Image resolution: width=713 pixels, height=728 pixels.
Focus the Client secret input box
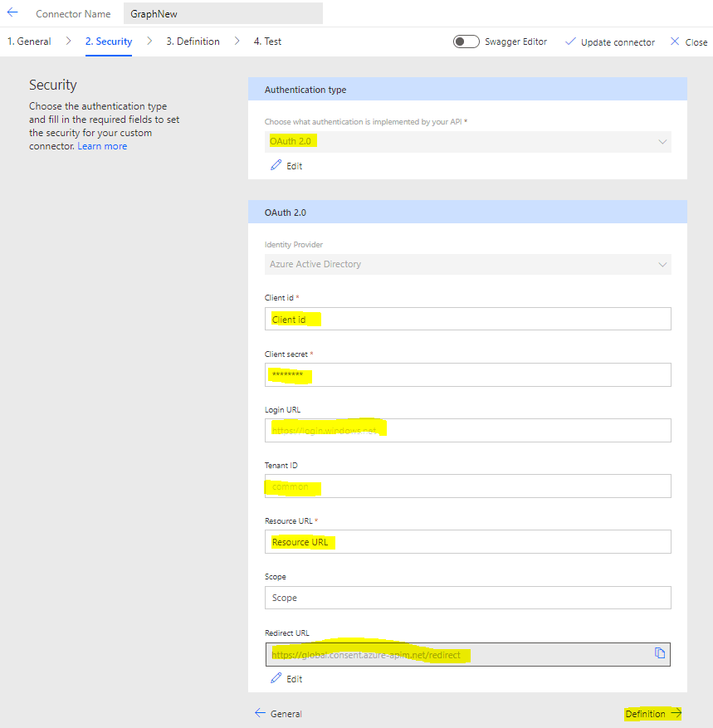click(467, 375)
